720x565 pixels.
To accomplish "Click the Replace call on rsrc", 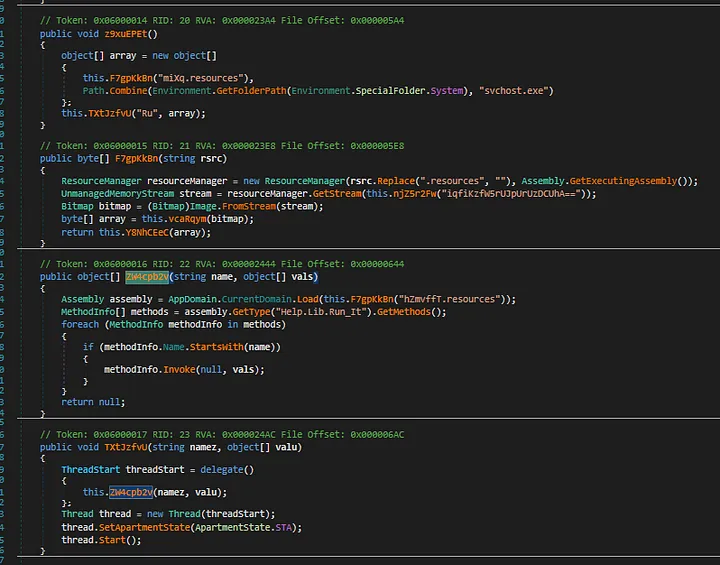I will 396,181.
